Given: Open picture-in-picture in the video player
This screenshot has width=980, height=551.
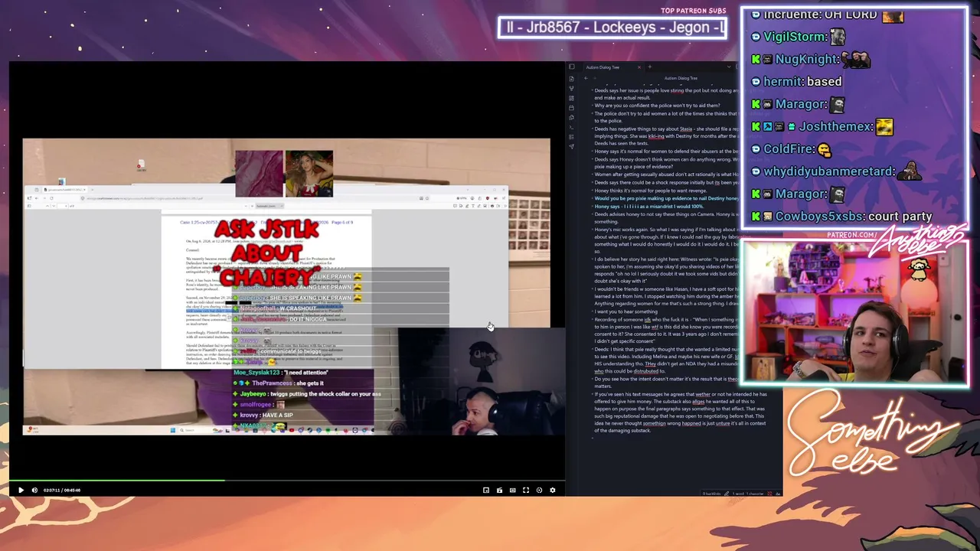Looking at the screenshot, I should [486, 490].
